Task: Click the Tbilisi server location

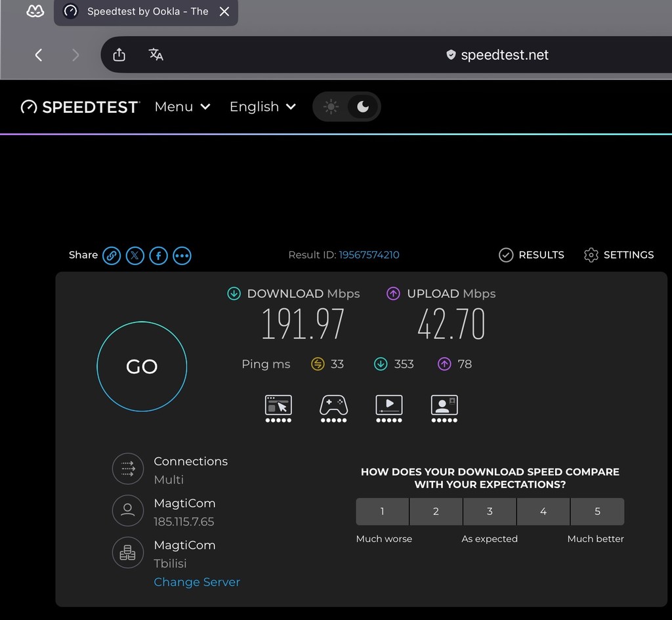Action: [170, 564]
